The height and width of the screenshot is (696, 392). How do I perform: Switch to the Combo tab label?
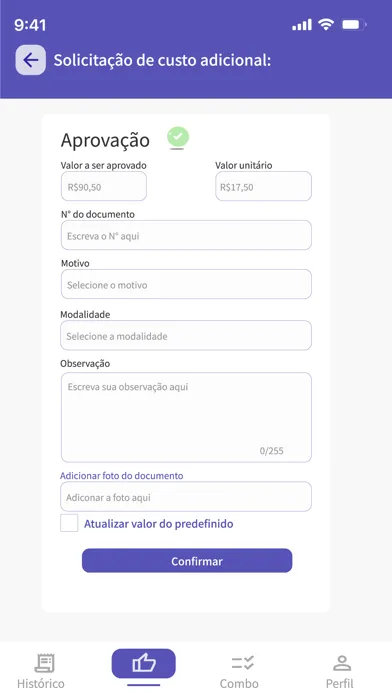(x=239, y=683)
